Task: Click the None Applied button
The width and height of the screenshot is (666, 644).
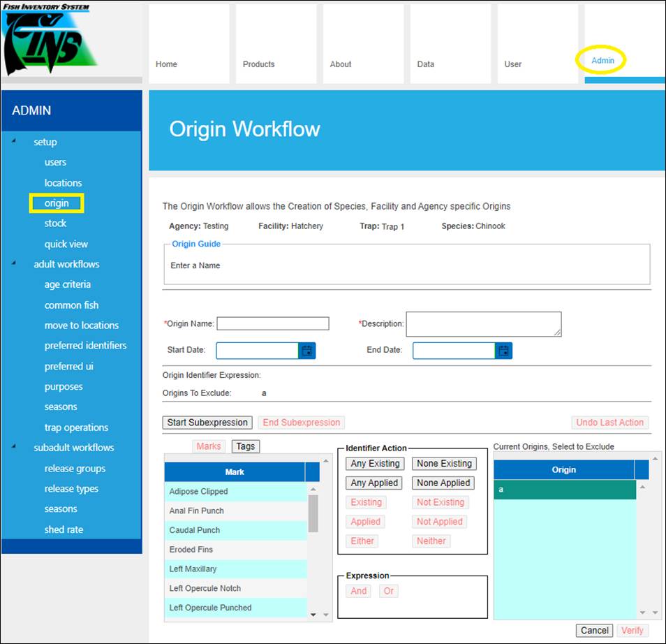Action: [443, 483]
